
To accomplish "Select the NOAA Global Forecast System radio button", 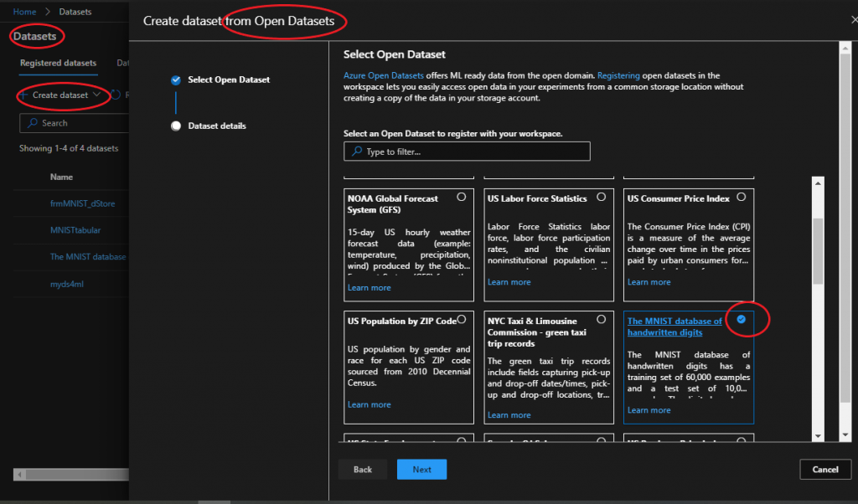I will click(462, 197).
